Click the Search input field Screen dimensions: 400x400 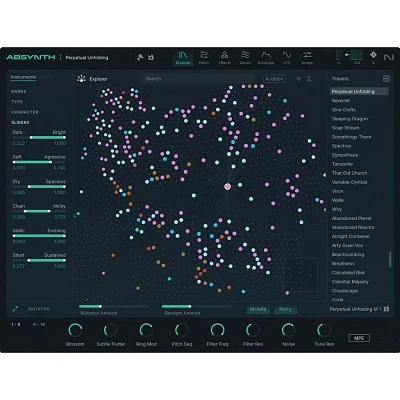pos(198,79)
